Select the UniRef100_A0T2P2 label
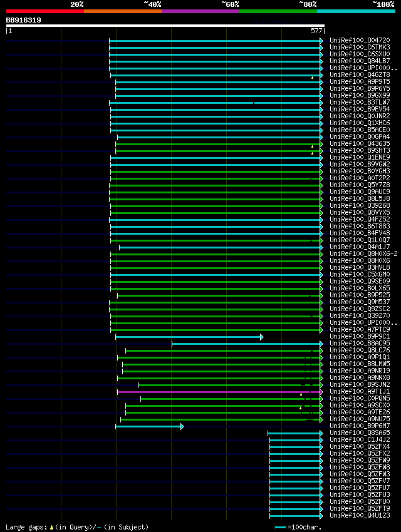Image resolution: width=401 pixels, height=532 pixels. [x=360, y=178]
